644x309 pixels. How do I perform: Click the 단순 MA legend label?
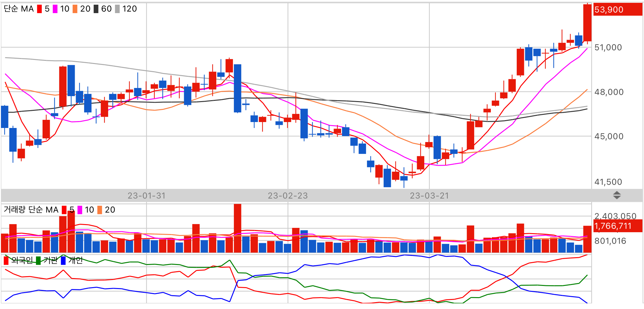19,9
